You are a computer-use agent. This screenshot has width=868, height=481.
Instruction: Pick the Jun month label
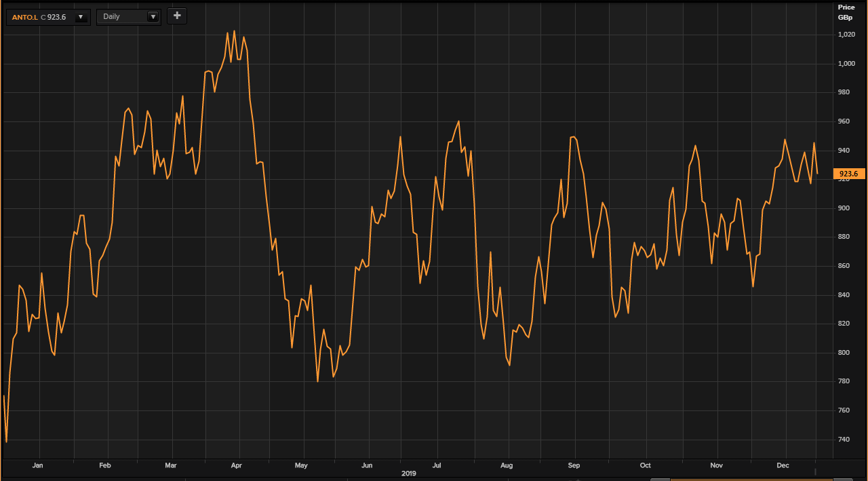coord(367,465)
